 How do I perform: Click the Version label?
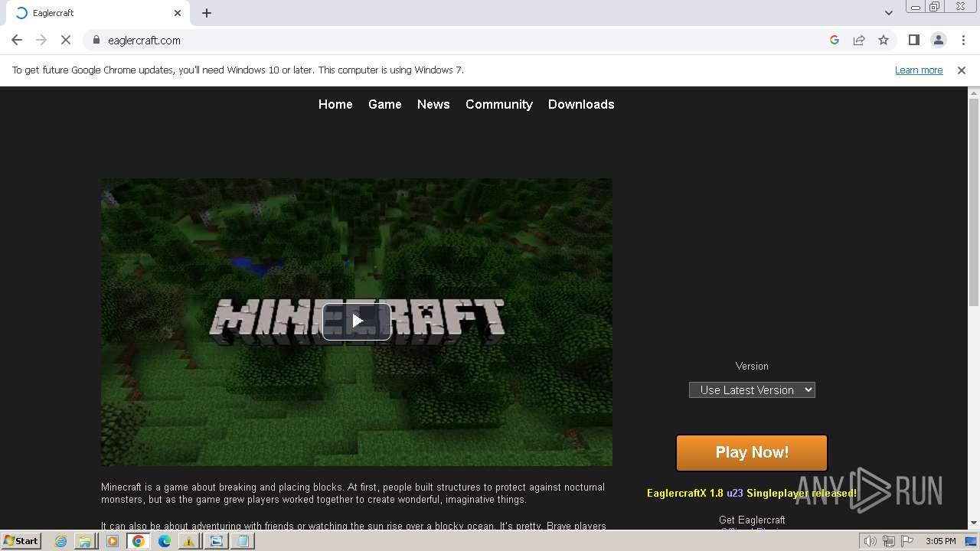click(752, 366)
